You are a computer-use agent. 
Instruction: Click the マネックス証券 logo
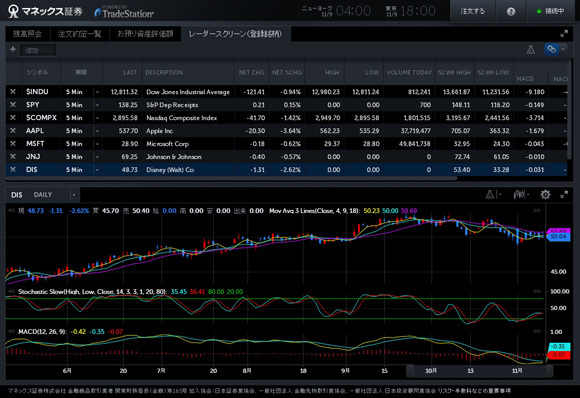[x=45, y=11]
